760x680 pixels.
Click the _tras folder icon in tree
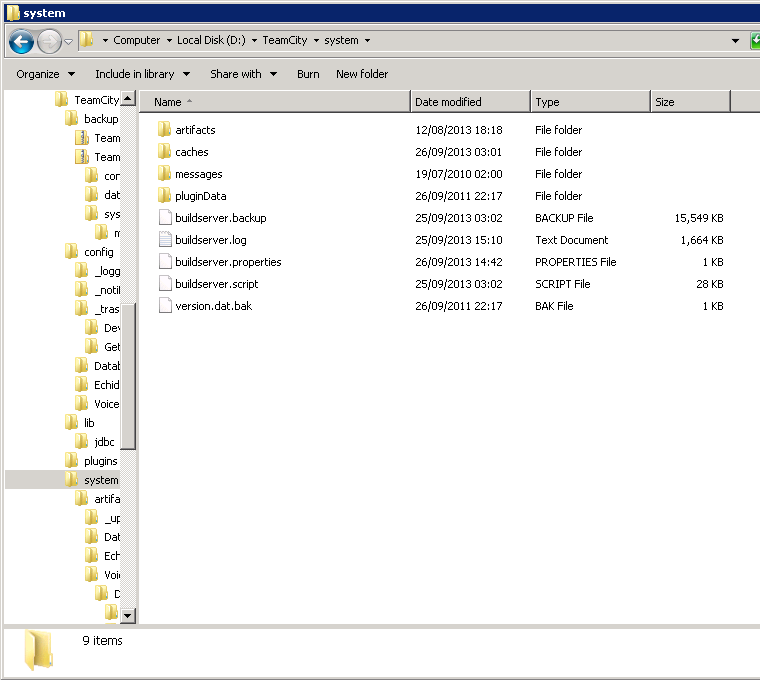(x=81, y=308)
